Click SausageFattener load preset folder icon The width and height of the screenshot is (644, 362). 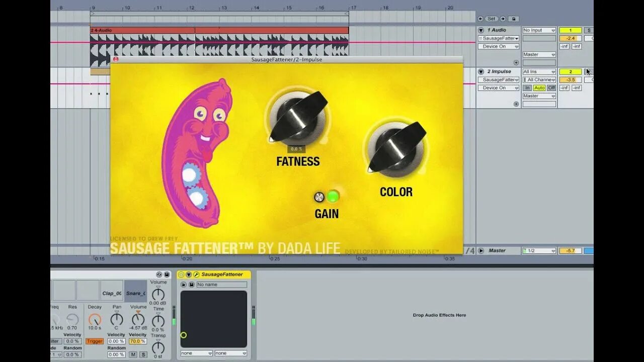[x=184, y=285]
